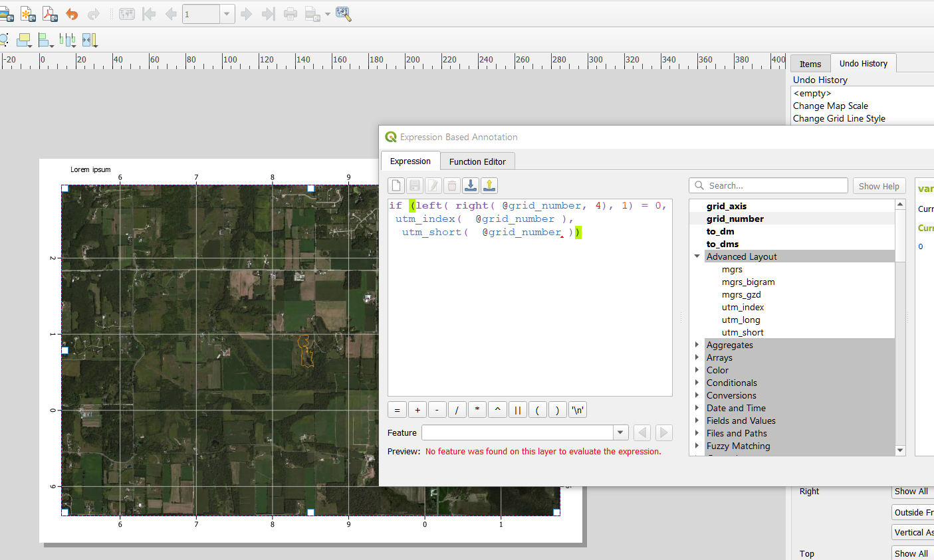Switch to the Function Editor tab
This screenshot has width=934, height=560.
(477, 161)
